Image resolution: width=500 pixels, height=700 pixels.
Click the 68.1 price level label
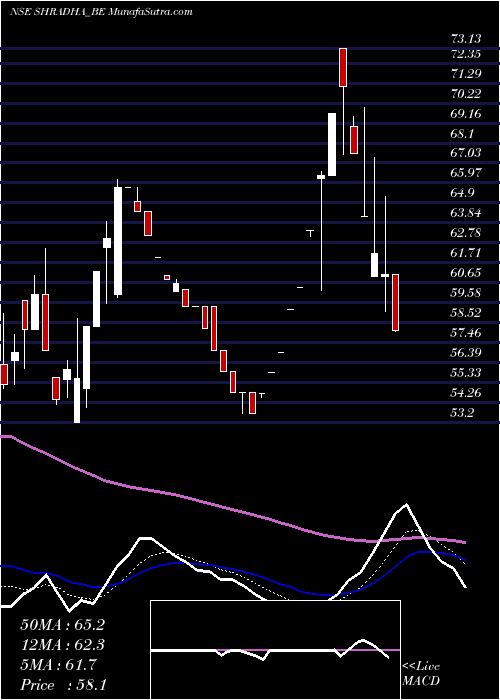click(464, 133)
